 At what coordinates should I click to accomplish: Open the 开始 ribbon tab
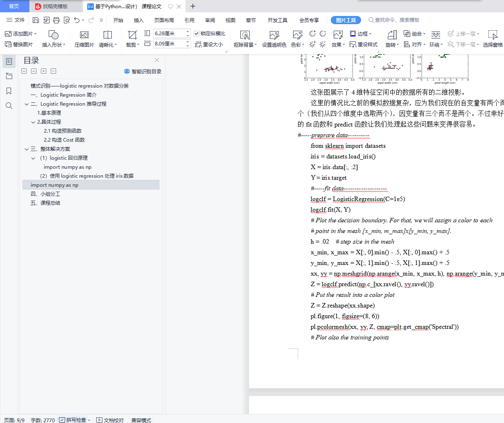[118, 20]
